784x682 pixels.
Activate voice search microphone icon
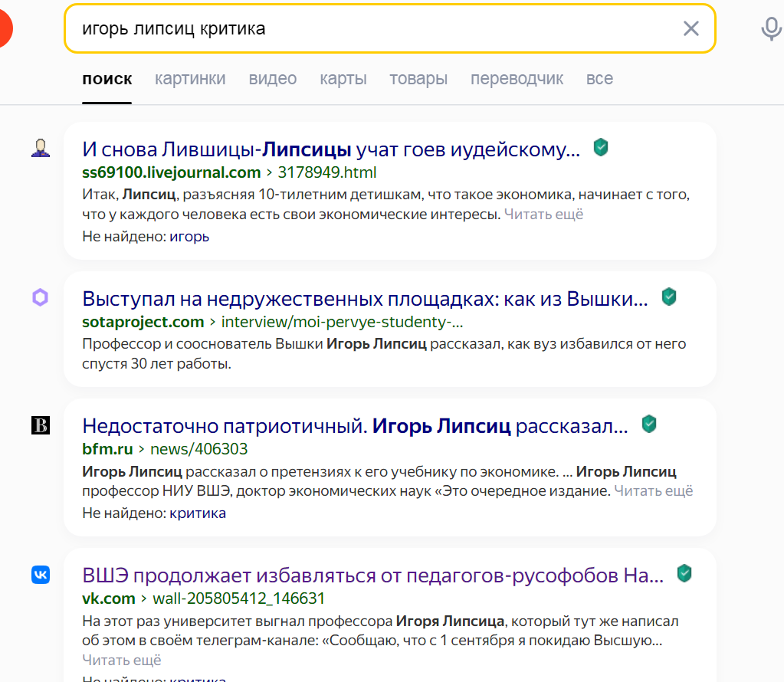pos(770,29)
